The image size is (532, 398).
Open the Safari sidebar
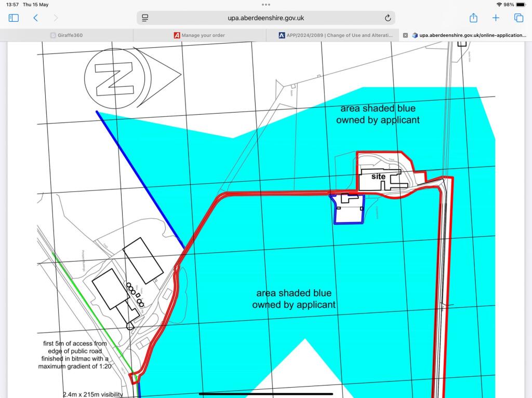coord(14,17)
